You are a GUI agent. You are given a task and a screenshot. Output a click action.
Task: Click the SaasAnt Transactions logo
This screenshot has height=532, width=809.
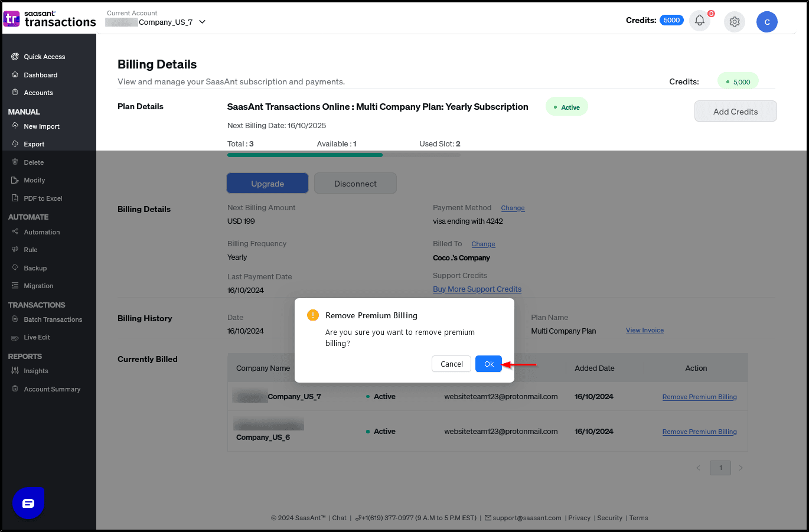50,19
